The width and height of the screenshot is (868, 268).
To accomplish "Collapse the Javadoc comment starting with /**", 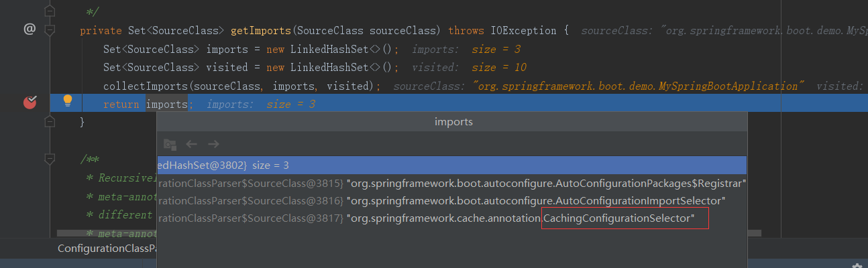I will point(49,159).
